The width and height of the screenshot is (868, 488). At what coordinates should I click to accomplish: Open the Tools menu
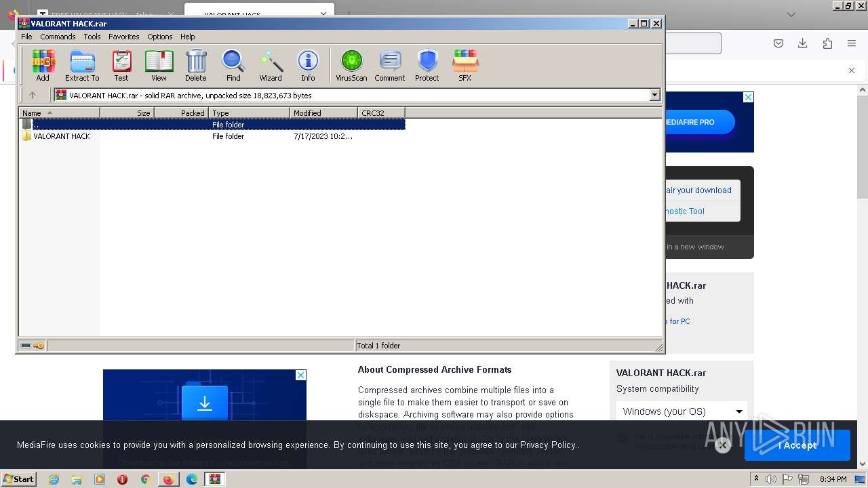click(x=92, y=37)
